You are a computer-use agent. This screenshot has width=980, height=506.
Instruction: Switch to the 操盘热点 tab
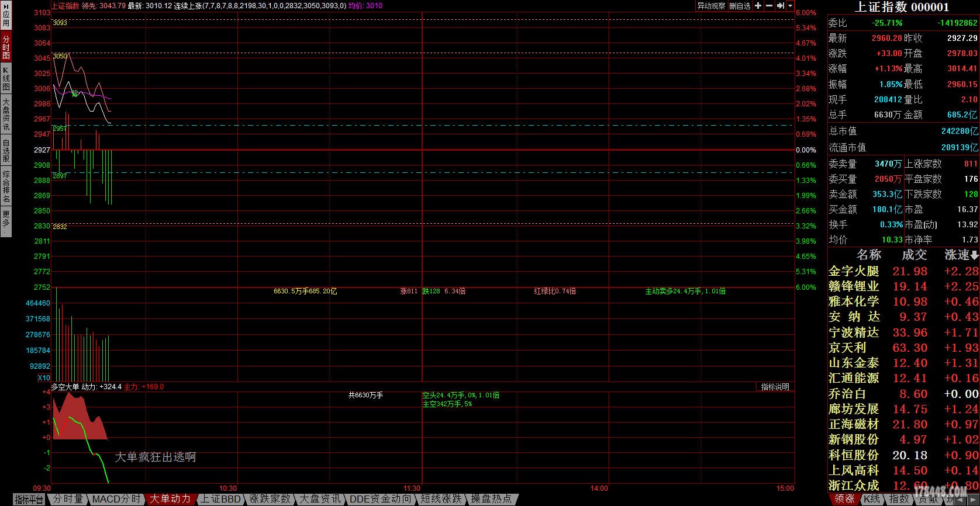pyautogui.click(x=491, y=499)
